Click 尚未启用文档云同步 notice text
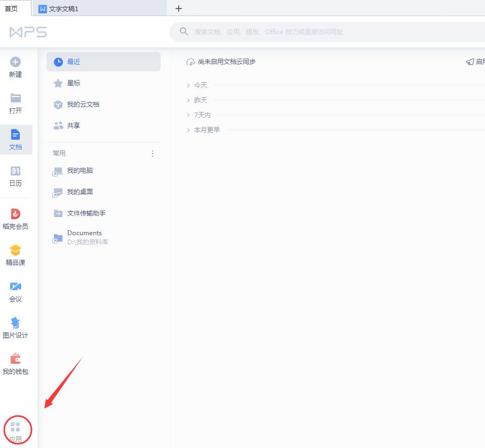 tap(227, 62)
